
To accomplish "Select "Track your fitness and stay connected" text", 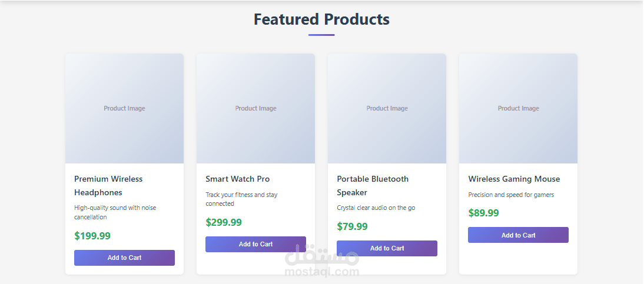I will [241, 199].
